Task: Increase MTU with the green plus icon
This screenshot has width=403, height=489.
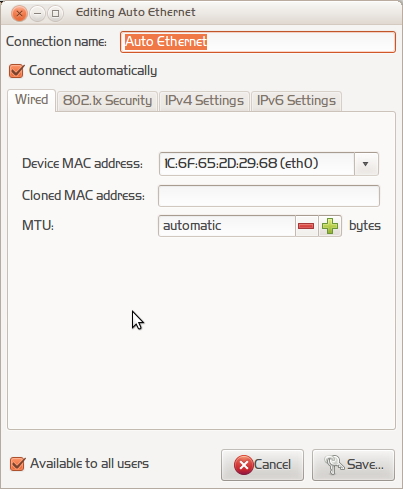Action: [x=330, y=226]
